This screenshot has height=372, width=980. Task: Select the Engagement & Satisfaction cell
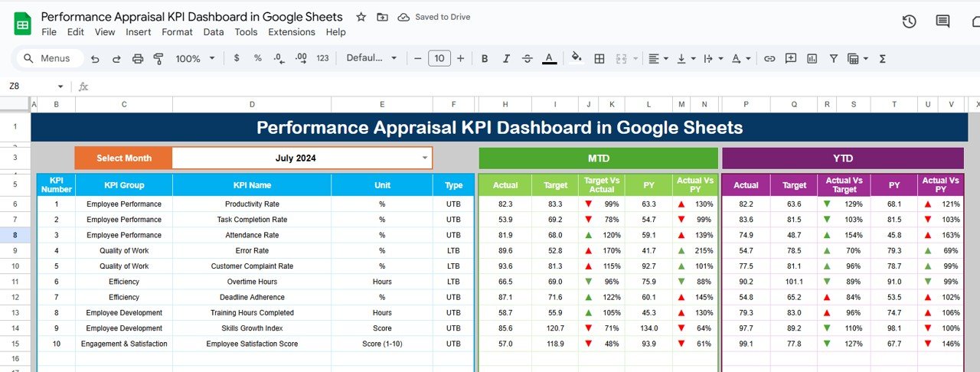pos(124,344)
